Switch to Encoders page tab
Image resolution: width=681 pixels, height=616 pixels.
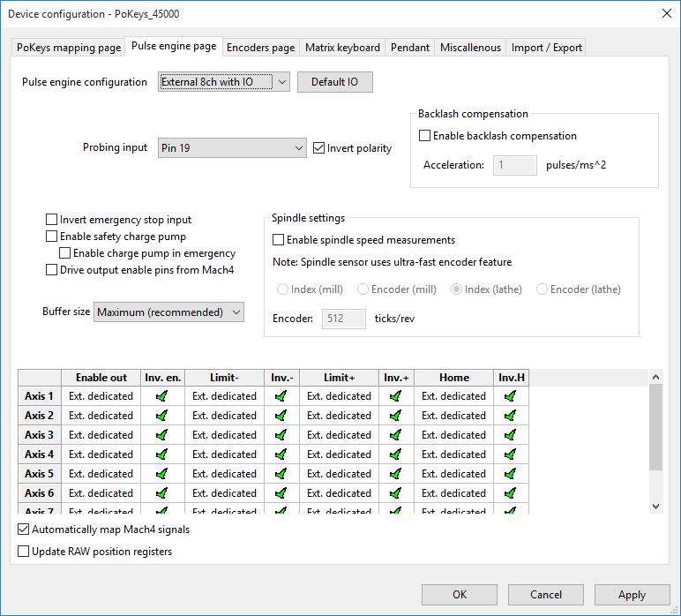(x=260, y=48)
